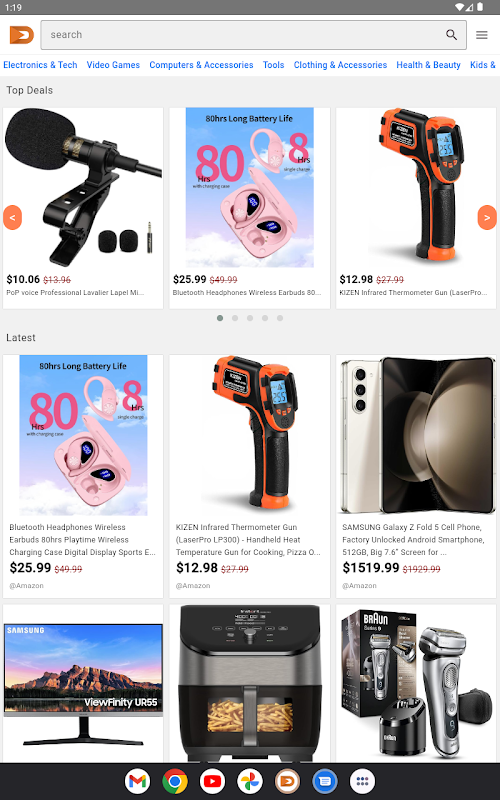Launch Chrome from the dock

coord(175,781)
